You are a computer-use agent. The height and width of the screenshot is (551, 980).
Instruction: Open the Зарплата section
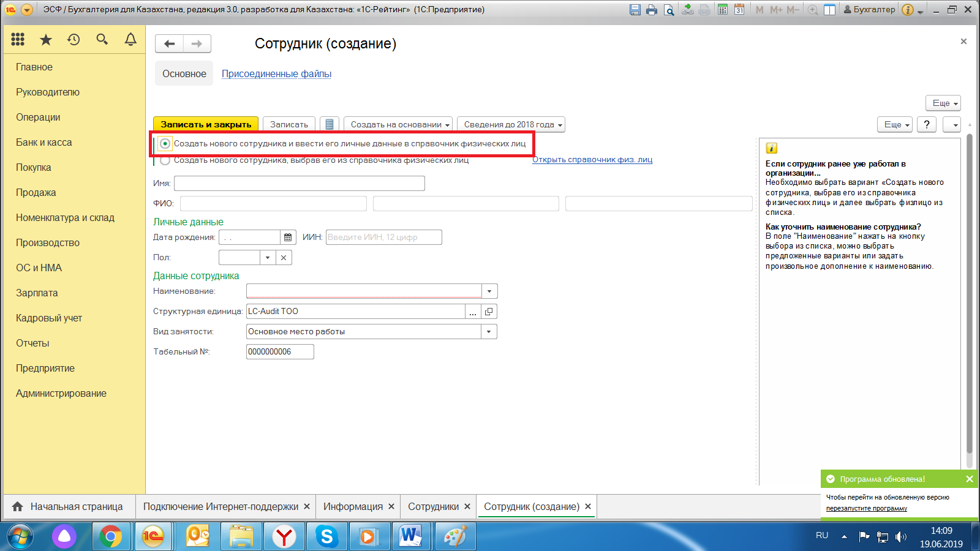point(37,293)
